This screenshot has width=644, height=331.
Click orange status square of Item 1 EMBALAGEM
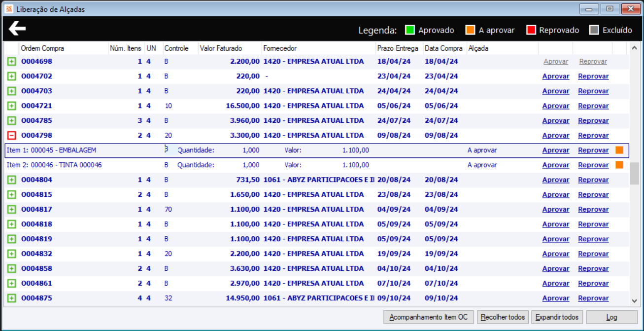click(x=619, y=150)
